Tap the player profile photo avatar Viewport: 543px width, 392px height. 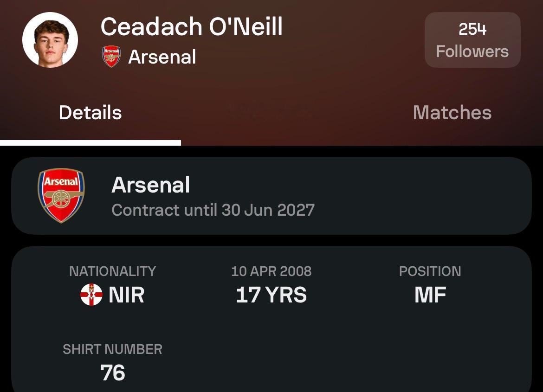click(x=50, y=40)
